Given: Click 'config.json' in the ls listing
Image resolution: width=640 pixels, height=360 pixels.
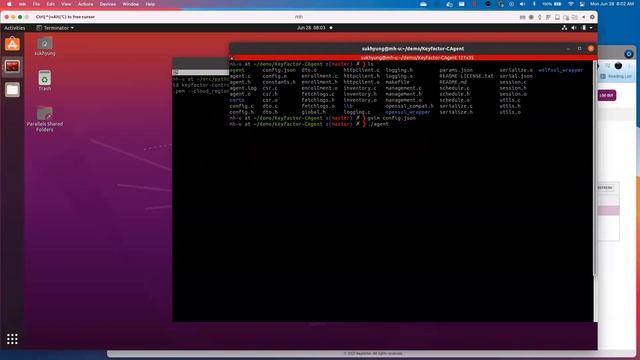Looking at the screenshot, I should click(279, 70).
